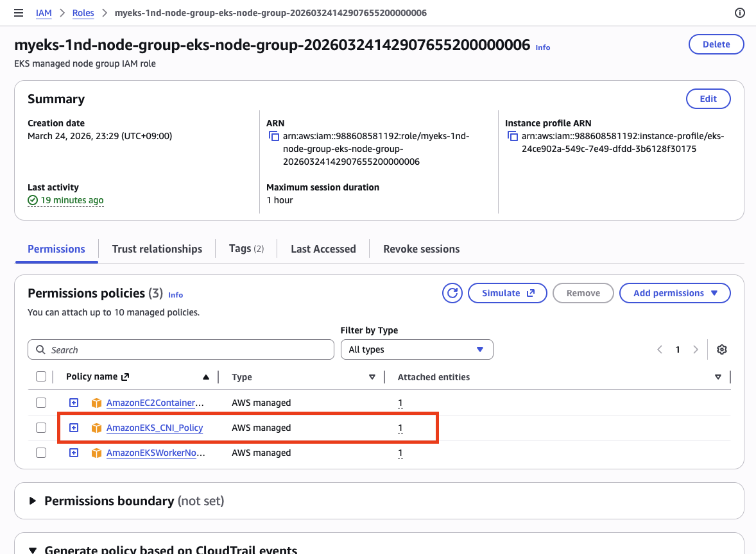The image size is (756, 554).
Task: Copy the role ARN
Action: 273,135
